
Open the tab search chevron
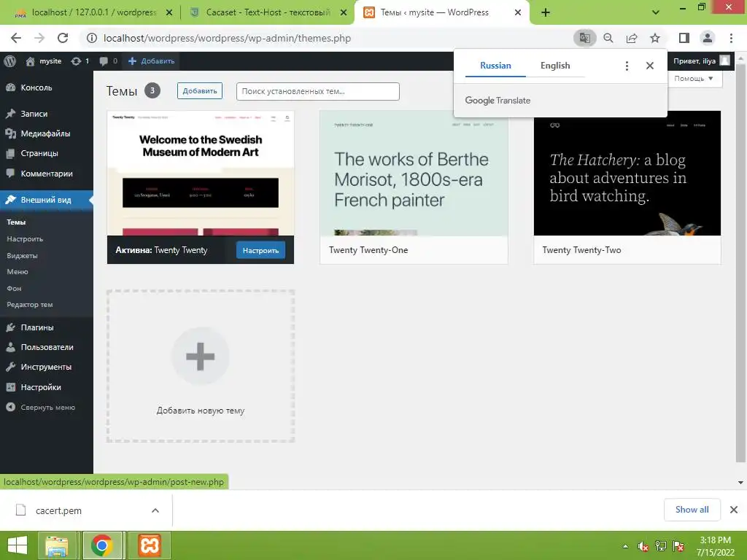(656, 12)
